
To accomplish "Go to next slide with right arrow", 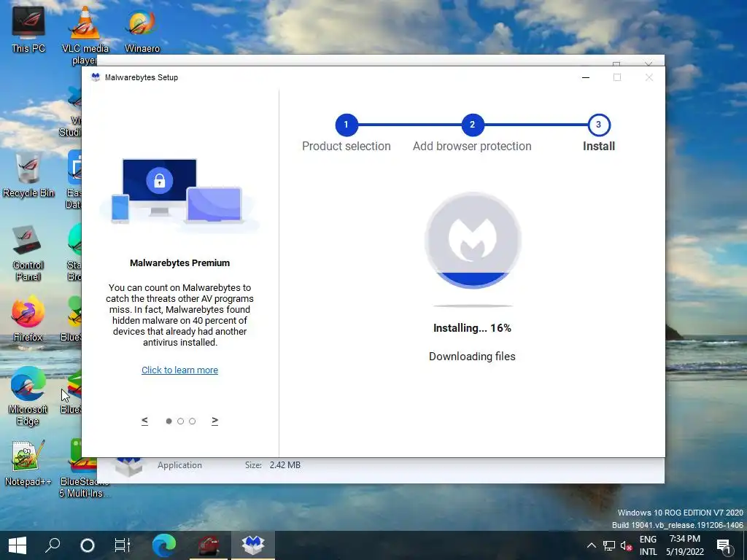I will point(215,421).
